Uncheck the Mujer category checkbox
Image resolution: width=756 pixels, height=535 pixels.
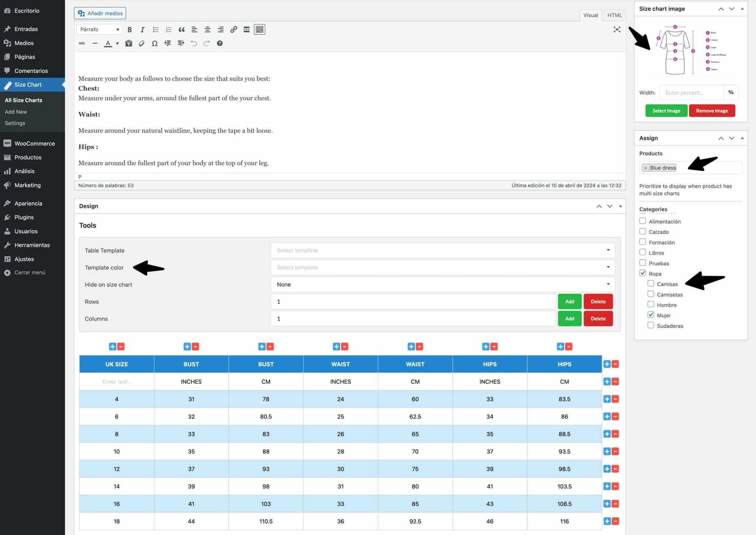[651, 315]
